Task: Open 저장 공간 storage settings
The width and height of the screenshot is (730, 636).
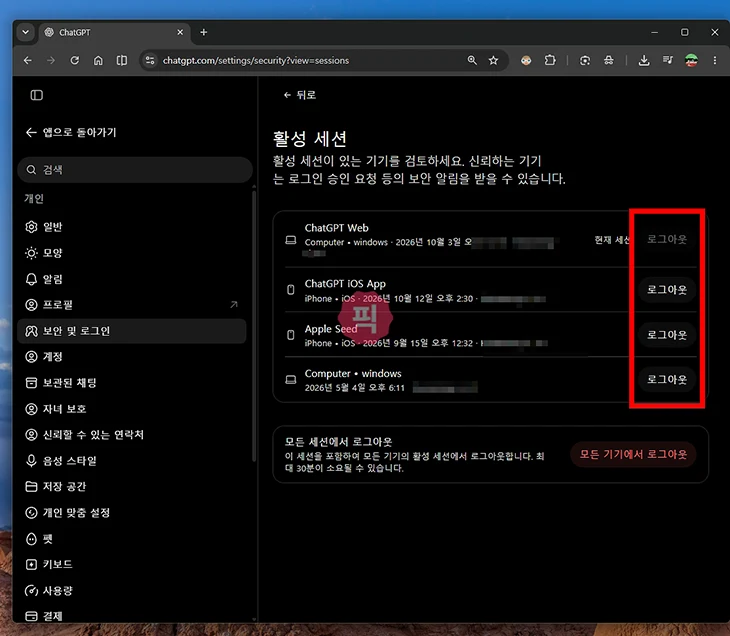Action: coord(132,487)
